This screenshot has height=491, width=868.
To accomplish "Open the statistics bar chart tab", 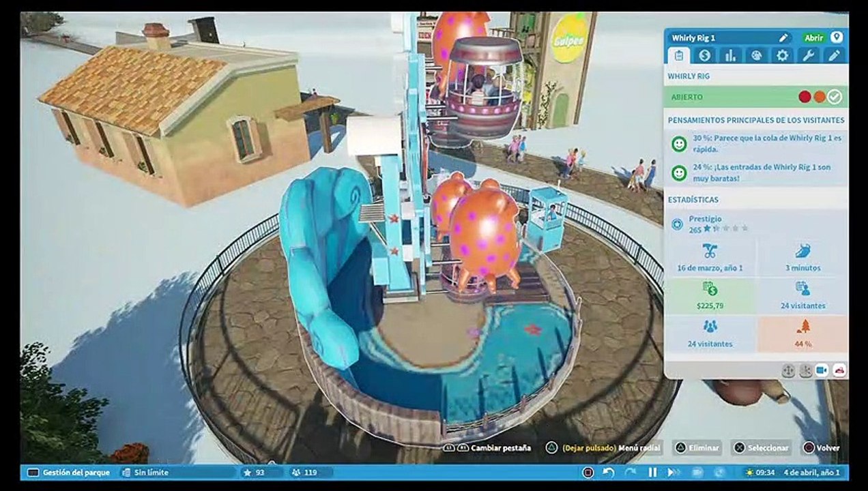I will tap(730, 56).
